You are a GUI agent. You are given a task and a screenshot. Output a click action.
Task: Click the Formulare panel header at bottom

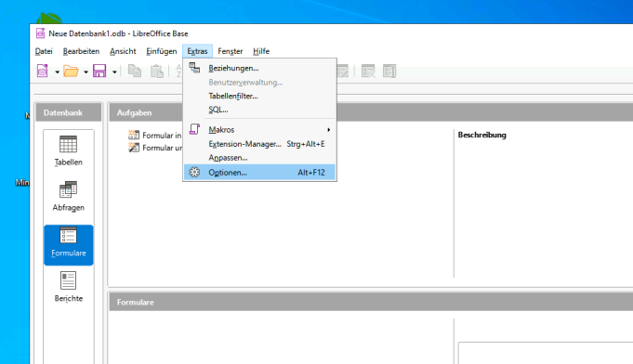click(371, 302)
